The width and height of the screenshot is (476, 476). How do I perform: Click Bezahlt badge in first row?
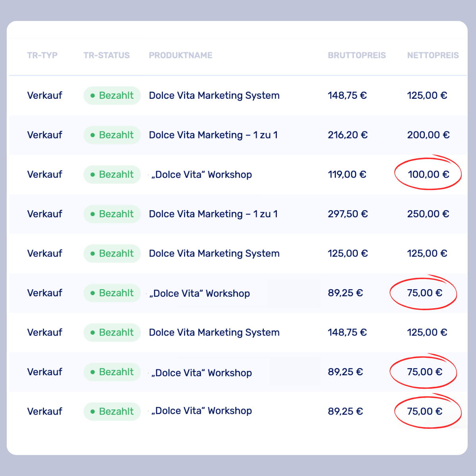(112, 96)
